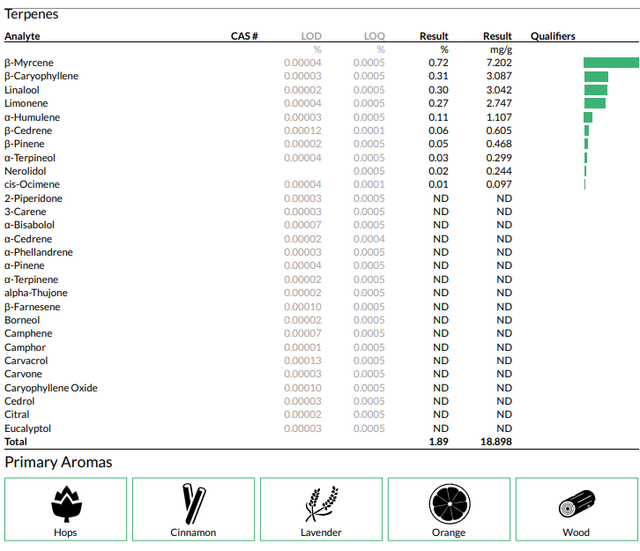Click the β-Myrcene green bar
Screen dimensions: 640x551
coord(611,62)
